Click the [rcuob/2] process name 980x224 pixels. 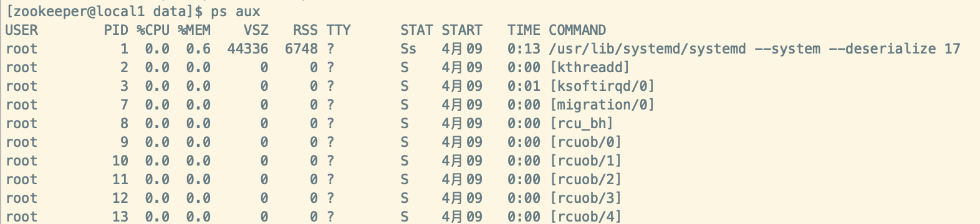(585, 179)
